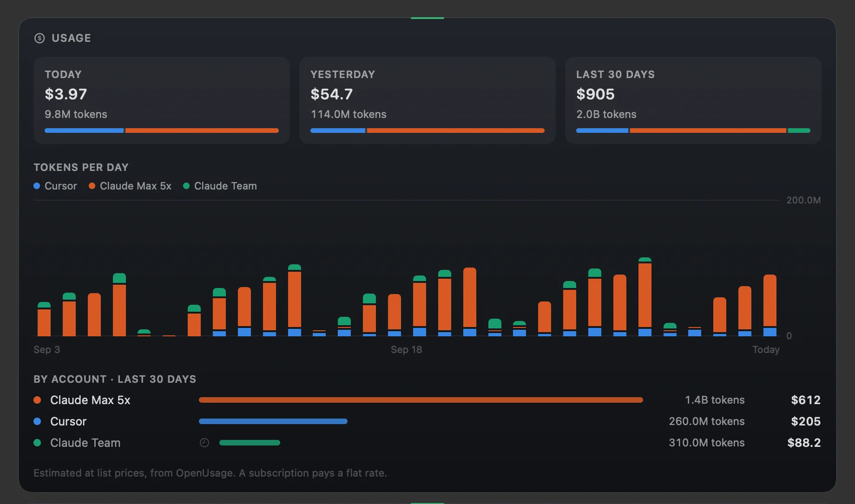Click the Last 30 Days breakdown bar
855x504 pixels.
(693, 131)
